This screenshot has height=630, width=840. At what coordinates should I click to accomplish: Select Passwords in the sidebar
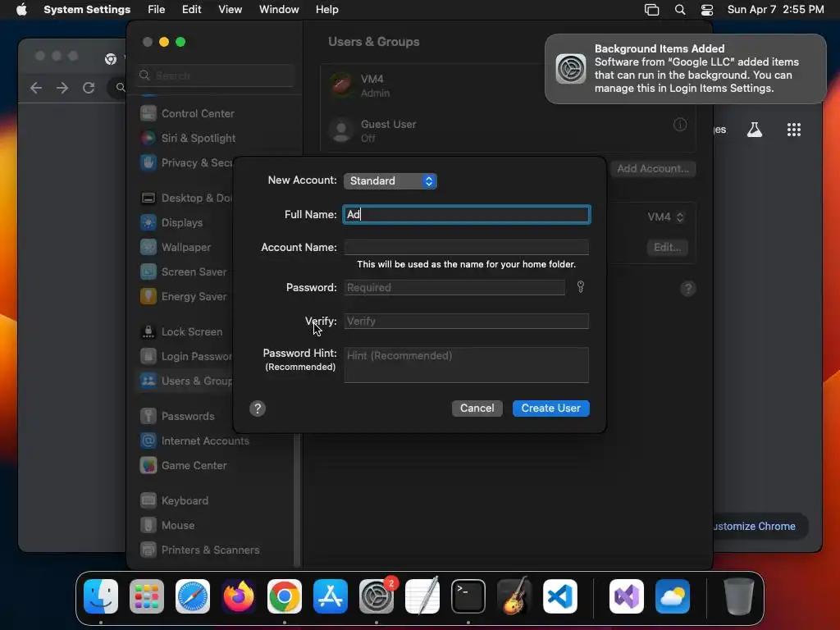point(185,416)
